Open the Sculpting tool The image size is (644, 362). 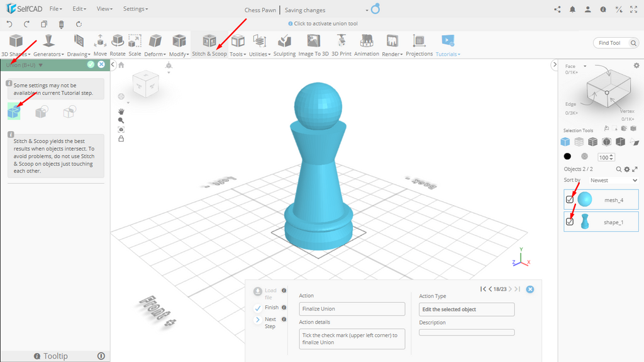coord(284,42)
